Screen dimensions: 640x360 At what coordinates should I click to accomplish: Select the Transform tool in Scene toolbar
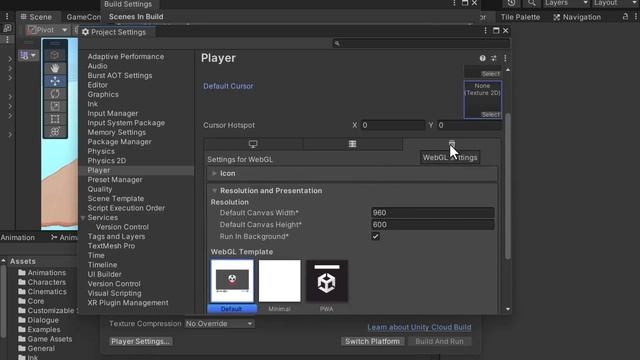(x=55, y=132)
